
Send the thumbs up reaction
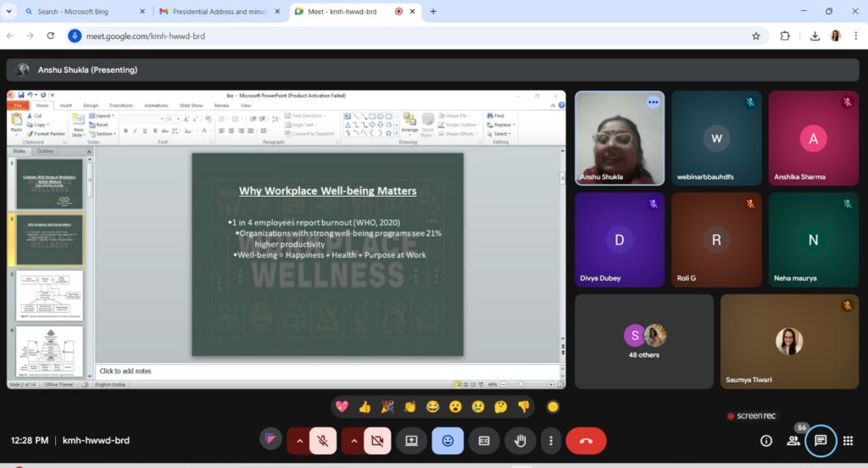point(364,407)
